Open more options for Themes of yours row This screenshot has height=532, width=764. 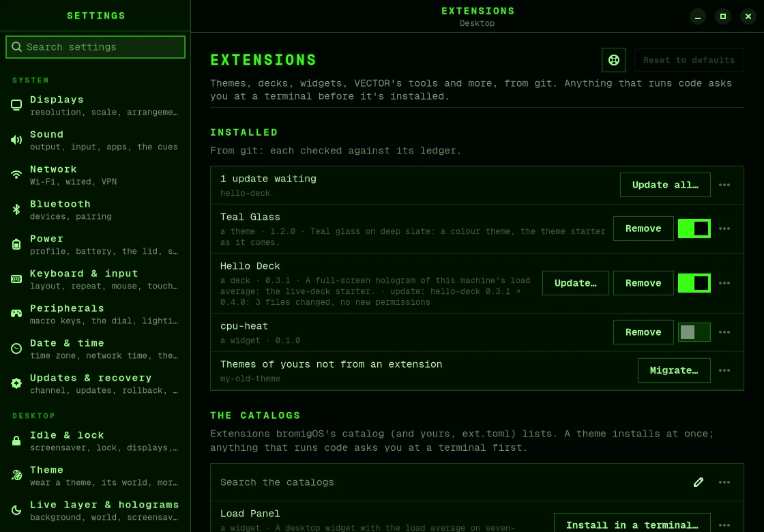[724, 370]
